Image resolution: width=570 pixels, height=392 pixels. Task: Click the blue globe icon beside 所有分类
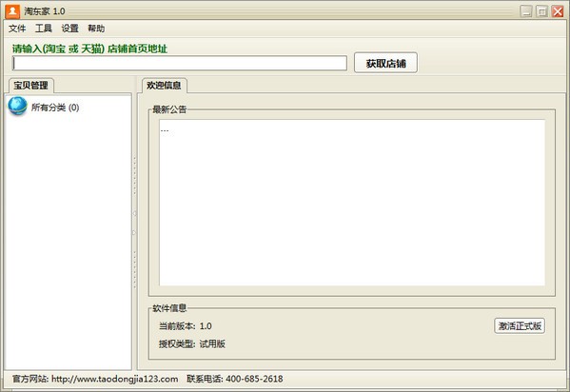pos(17,107)
